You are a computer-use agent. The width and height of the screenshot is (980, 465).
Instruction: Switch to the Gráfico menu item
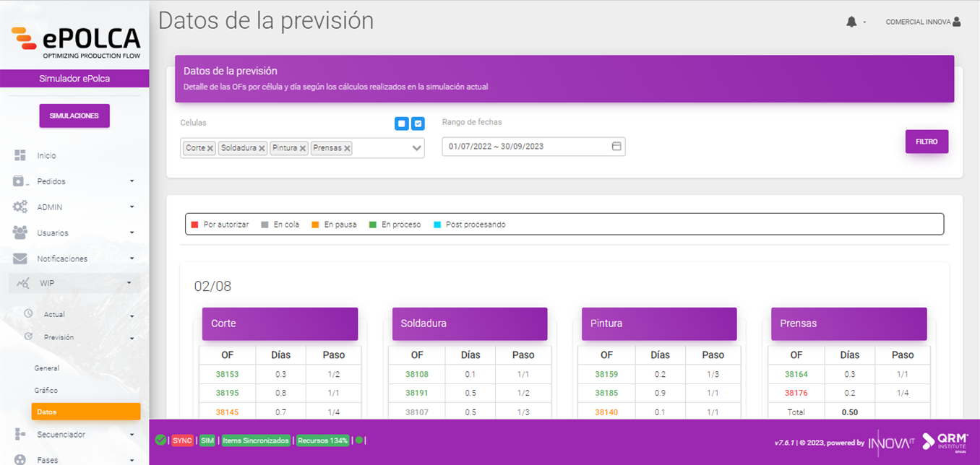click(x=47, y=389)
